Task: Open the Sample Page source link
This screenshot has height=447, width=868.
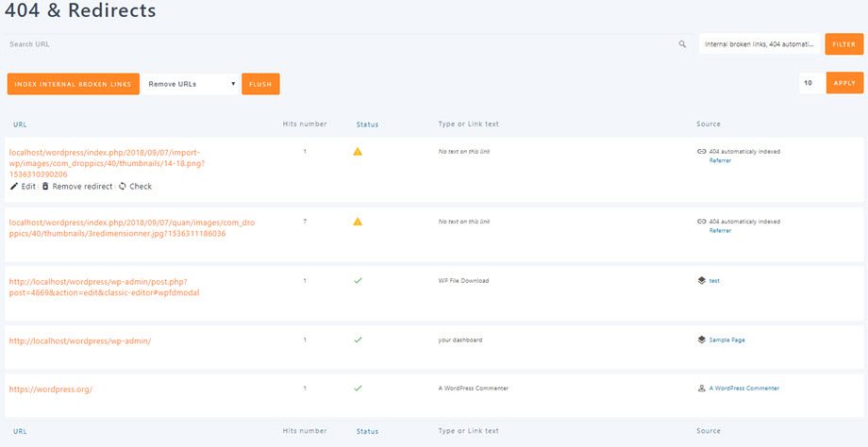Action: coord(726,339)
